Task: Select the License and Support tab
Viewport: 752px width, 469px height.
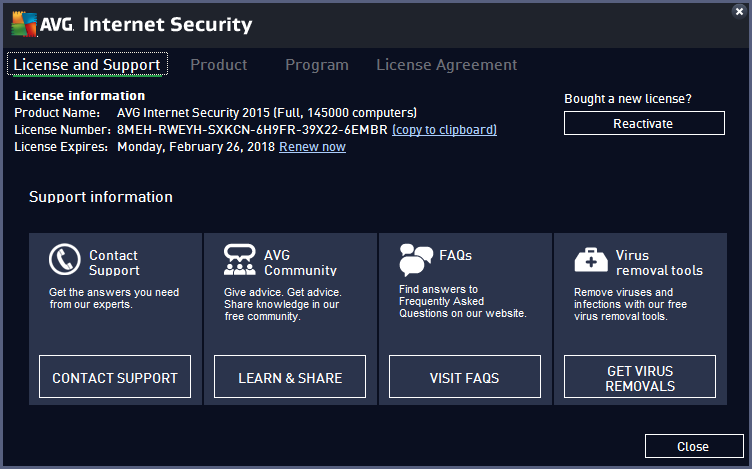Action: (87, 65)
